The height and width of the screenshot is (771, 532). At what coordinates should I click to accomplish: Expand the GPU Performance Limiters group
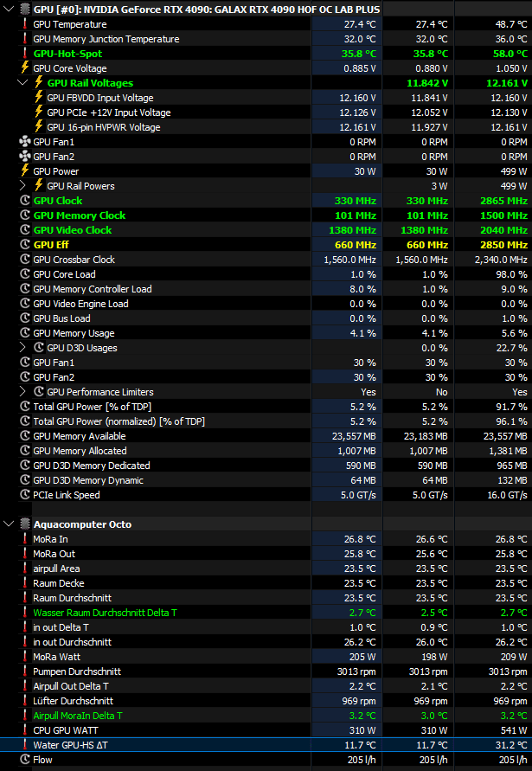(x=22, y=392)
